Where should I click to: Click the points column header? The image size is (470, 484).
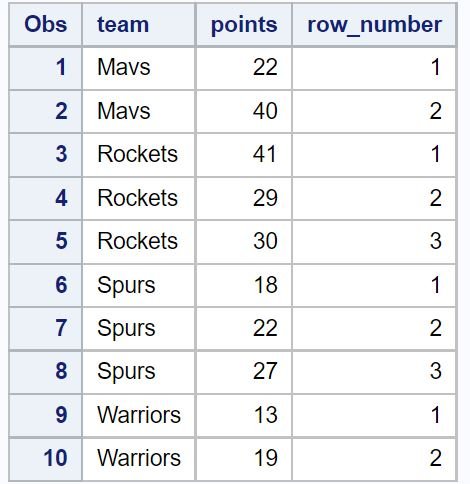click(x=244, y=25)
